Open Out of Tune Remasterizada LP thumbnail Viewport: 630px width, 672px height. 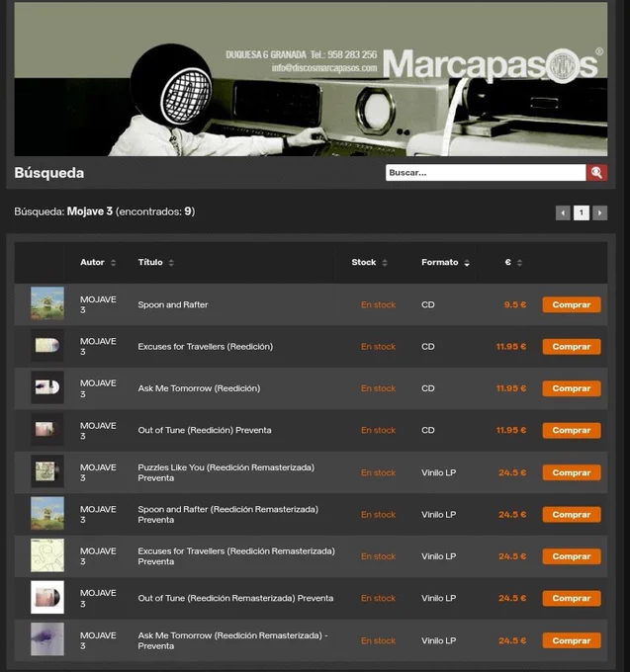click(47, 598)
